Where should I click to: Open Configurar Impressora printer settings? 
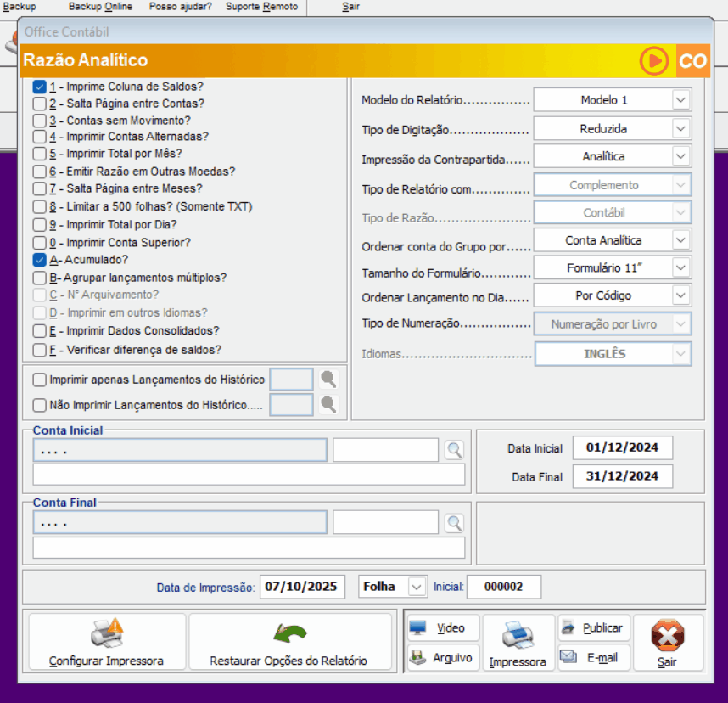coord(107,643)
